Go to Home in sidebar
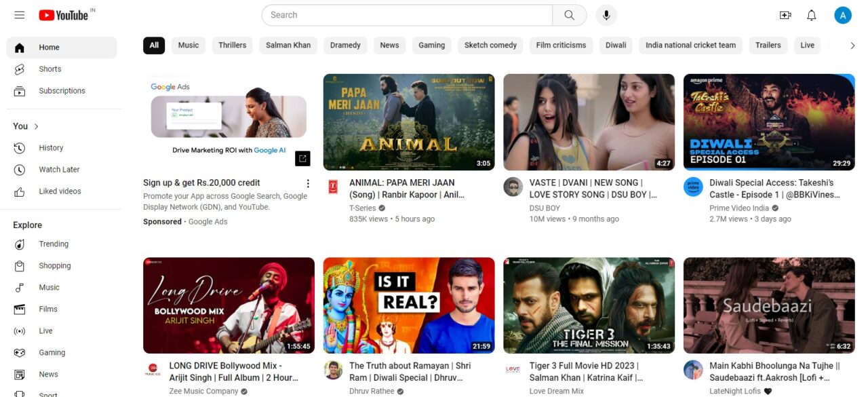This screenshot has height=397, width=868. [x=62, y=48]
